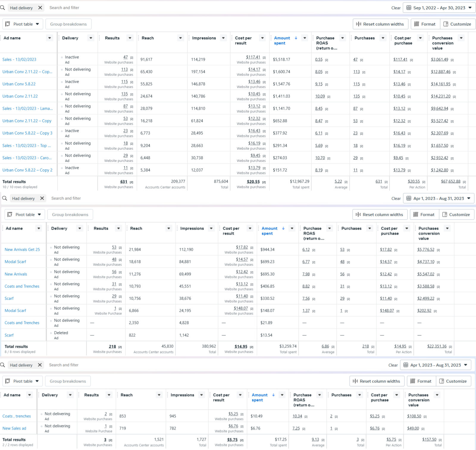Remove Had delivery filter in middle panel
The width and height of the screenshot is (476, 450).
tap(42, 198)
